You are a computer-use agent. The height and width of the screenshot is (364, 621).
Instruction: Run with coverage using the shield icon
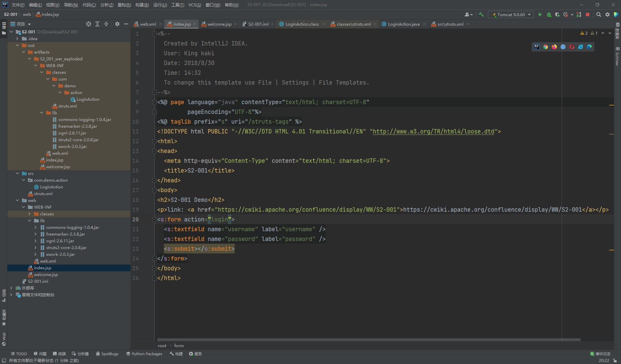coord(557,14)
